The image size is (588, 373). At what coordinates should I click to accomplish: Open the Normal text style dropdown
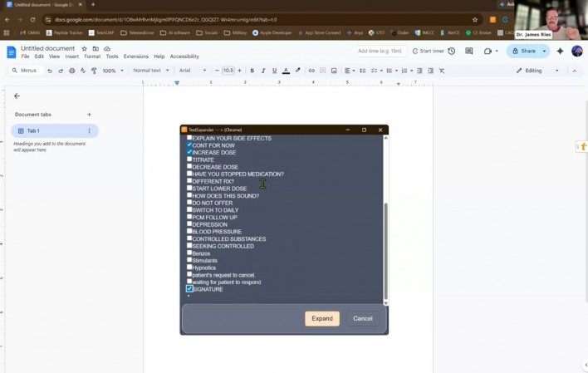(x=151, y=71)
